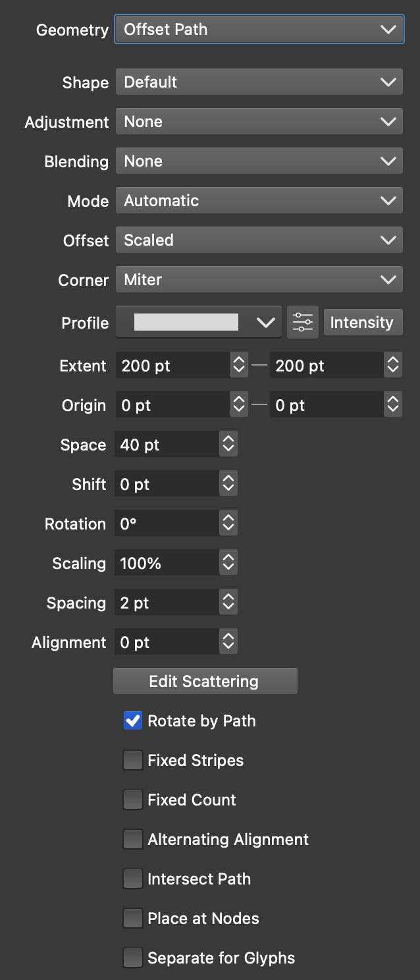Enable the Fixed Stripes checkbox
Viewport: 420px width, 980px height.
click(133, 760)
